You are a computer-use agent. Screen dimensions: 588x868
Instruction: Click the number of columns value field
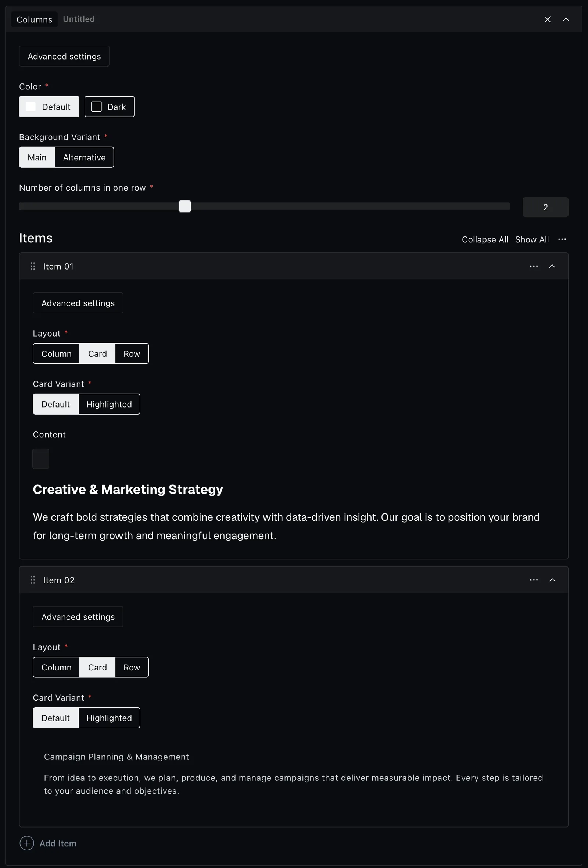click(x=545, y=207)
